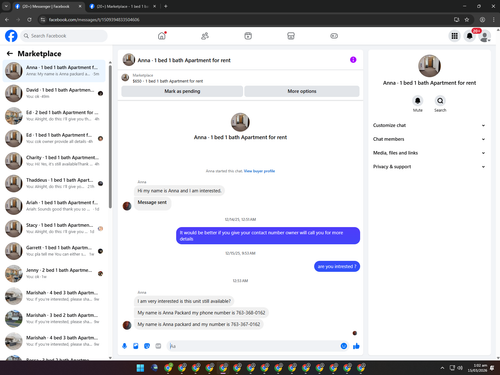Show hidden tray icons chevron
500x375 pixels.
point(442,368)
